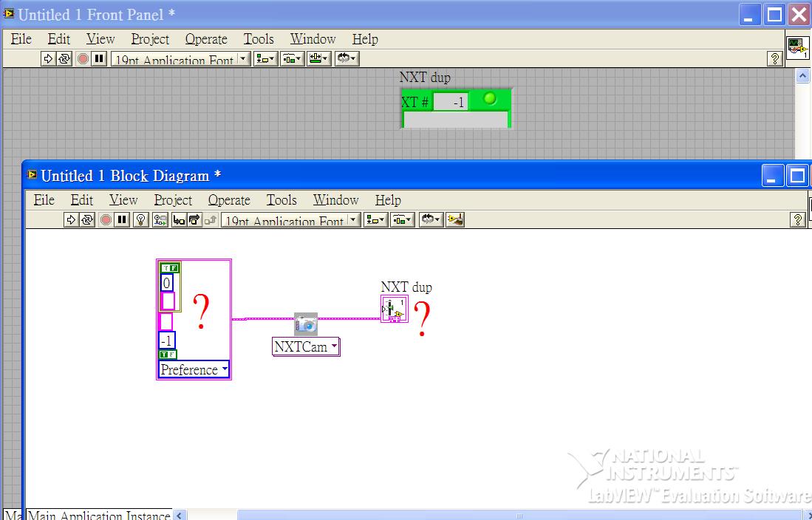Open Reorder menu in Block Diagram toolbar
The height and width of the screenshot is (520, 812).
[431, 219]
